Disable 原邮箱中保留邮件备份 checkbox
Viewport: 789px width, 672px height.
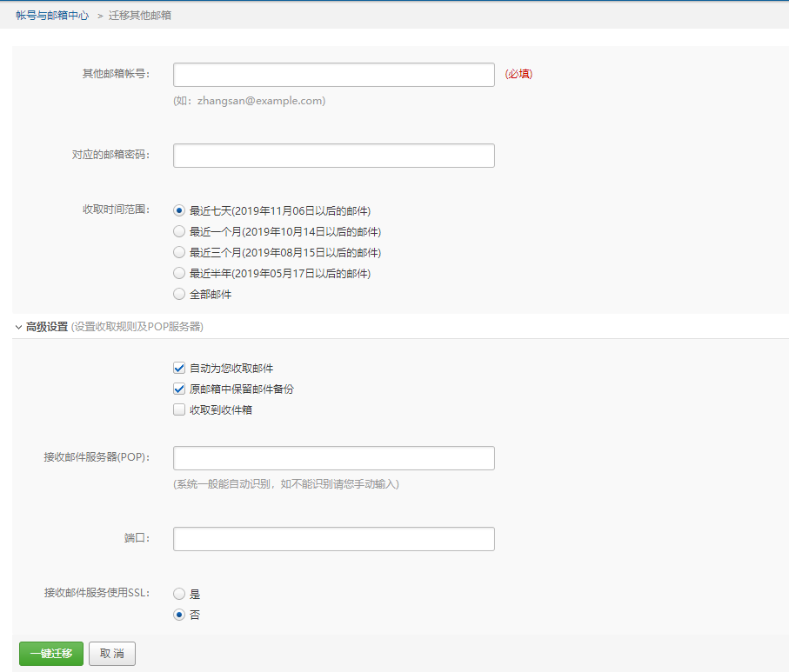point(179,389)
